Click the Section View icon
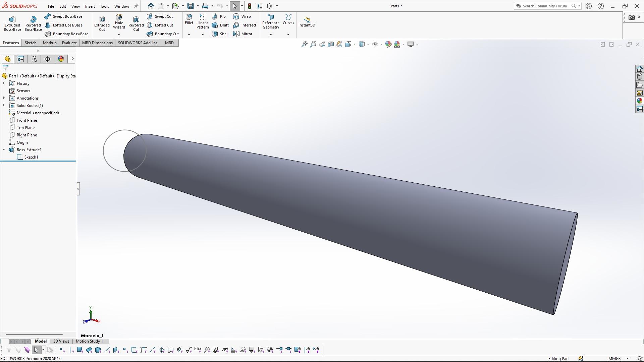This screenshot has width=644, height=362. (331, 44)
